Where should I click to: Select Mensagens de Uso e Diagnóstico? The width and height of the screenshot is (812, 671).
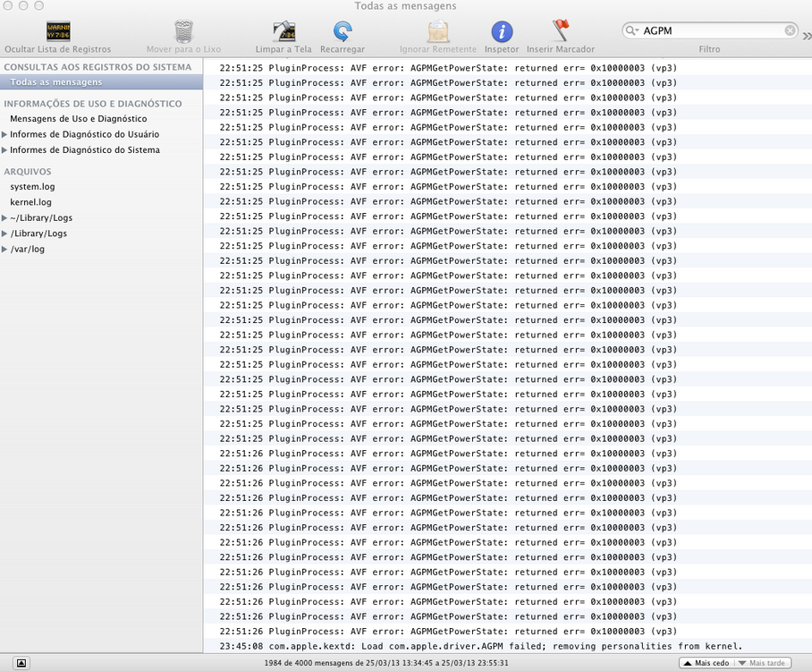tap(79, 119)
